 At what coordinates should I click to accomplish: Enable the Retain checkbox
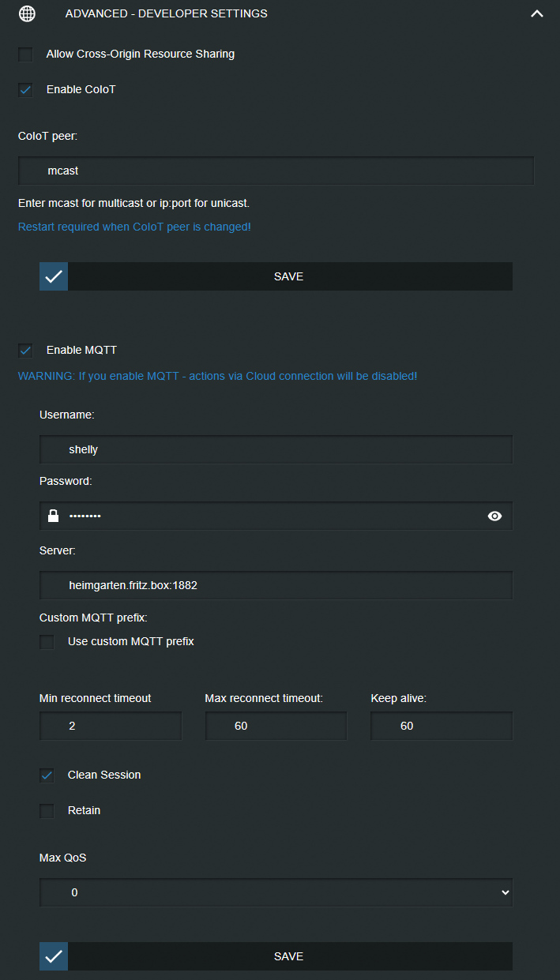point(47,811)
